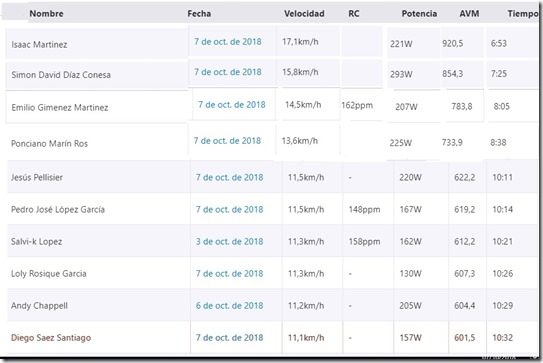Click the Potencia column header

click(419, 14)
